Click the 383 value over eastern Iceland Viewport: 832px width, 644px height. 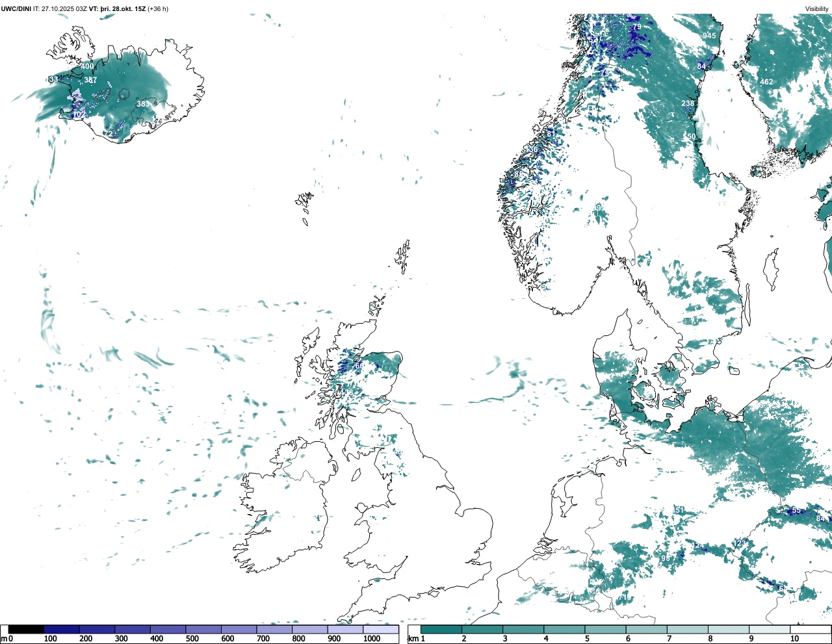143,104
